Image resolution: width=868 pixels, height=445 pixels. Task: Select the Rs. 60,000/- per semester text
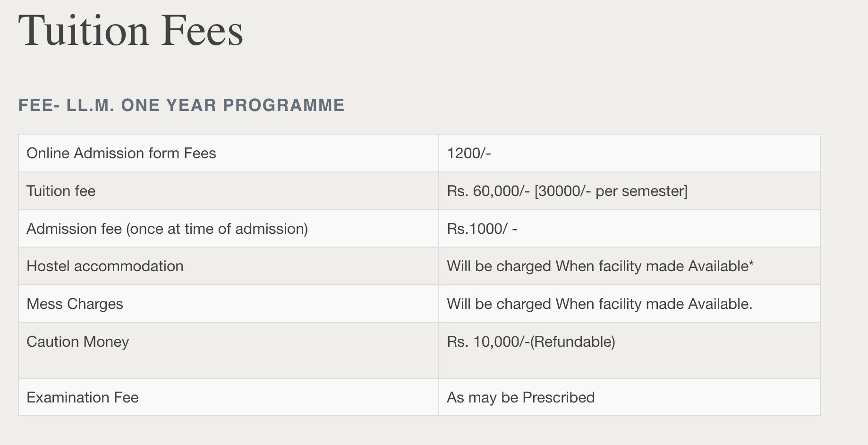pyautogui.click(x=567, y=191)
